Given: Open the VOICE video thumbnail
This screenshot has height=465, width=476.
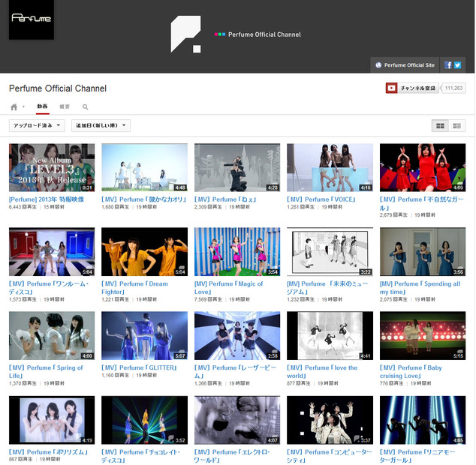Looking at the screenshot, I should point(330,167).
